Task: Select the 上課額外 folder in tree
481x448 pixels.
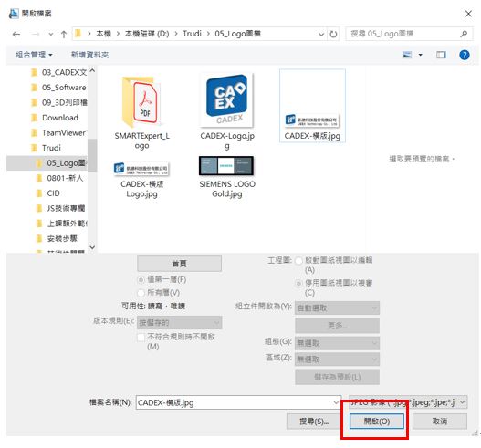Action: click(x=61, y=224)
